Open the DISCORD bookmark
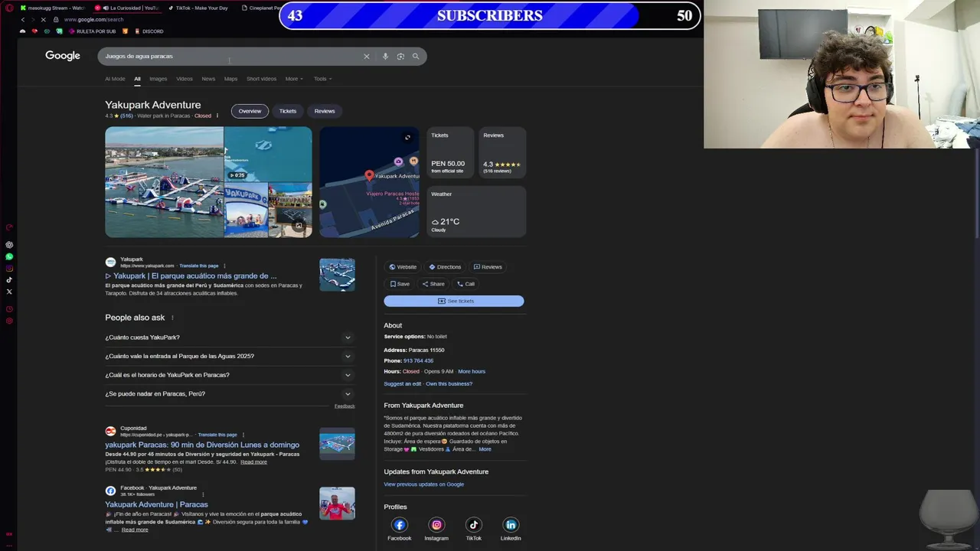 tap(149, 31)
